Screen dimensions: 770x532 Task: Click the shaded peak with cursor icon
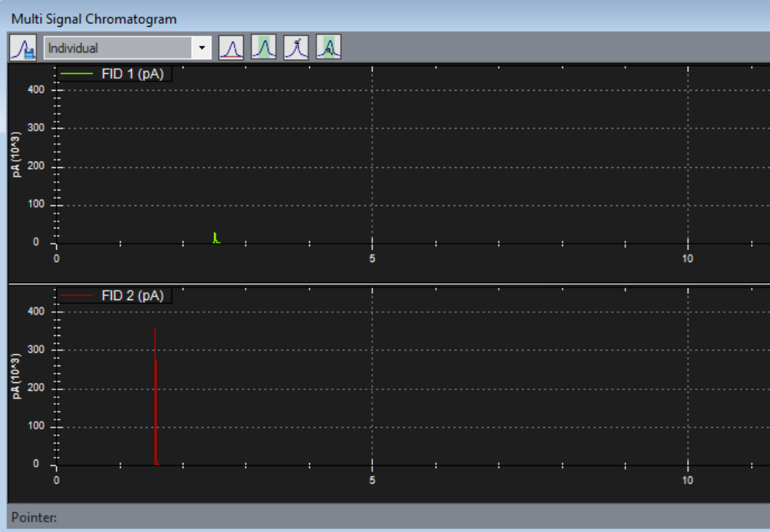point(329,48)
